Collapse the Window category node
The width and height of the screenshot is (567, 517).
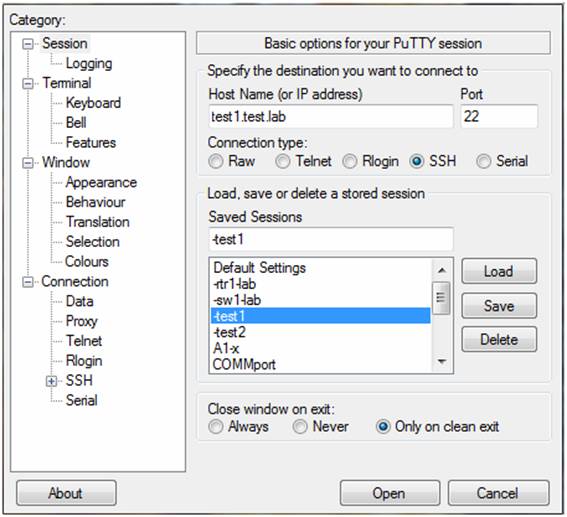click(x=27, y=163)
